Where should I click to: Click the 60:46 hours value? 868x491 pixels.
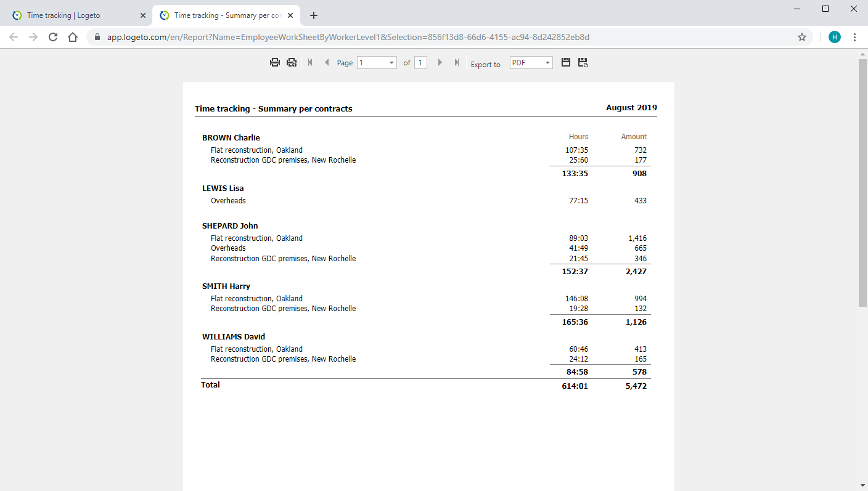(x=578, y=349)
